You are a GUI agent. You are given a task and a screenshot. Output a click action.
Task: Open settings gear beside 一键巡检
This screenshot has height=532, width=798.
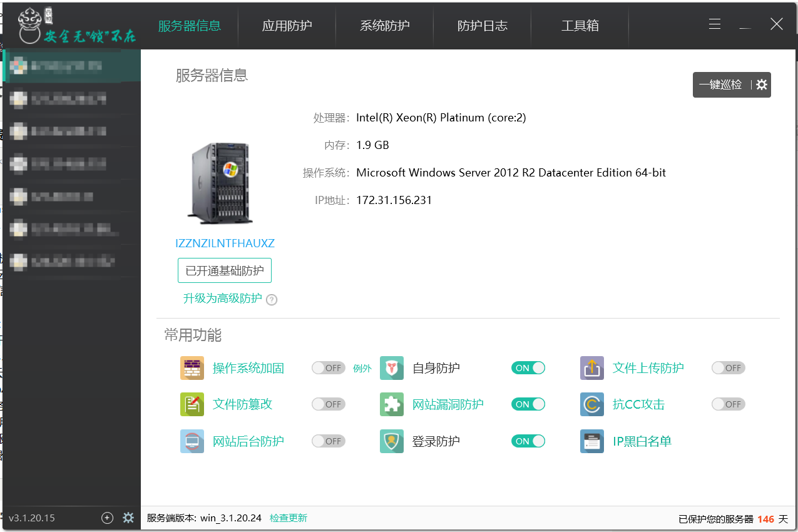pyautogui.click(x=762, y=84)
